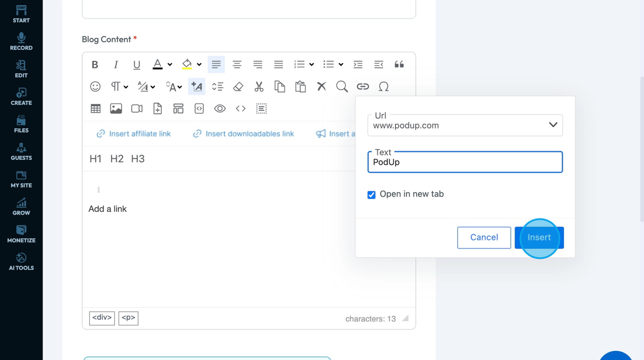Open the Start sidebar section
The width and height of the screenshot is (644, 360).
21,14
